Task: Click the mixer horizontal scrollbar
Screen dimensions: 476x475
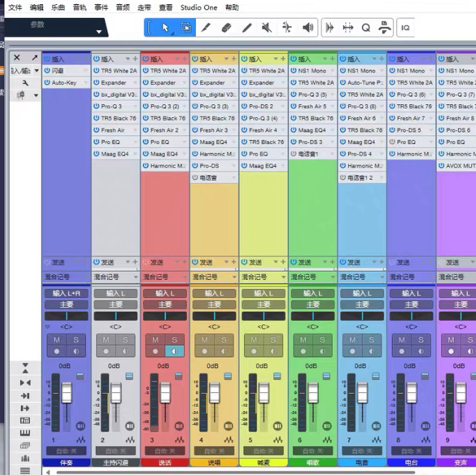Action: (x=236, y=472)
